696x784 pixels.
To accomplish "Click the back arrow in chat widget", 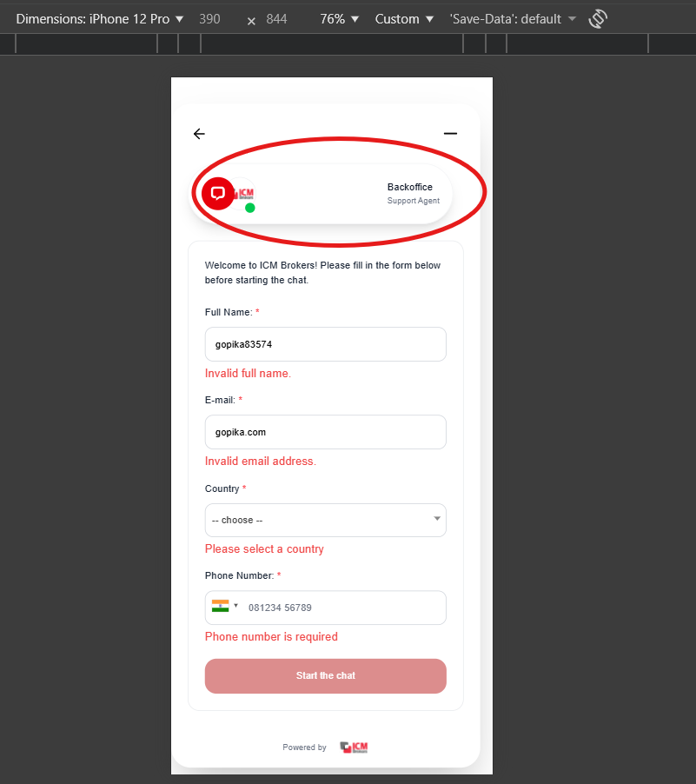I will (199, 134).
